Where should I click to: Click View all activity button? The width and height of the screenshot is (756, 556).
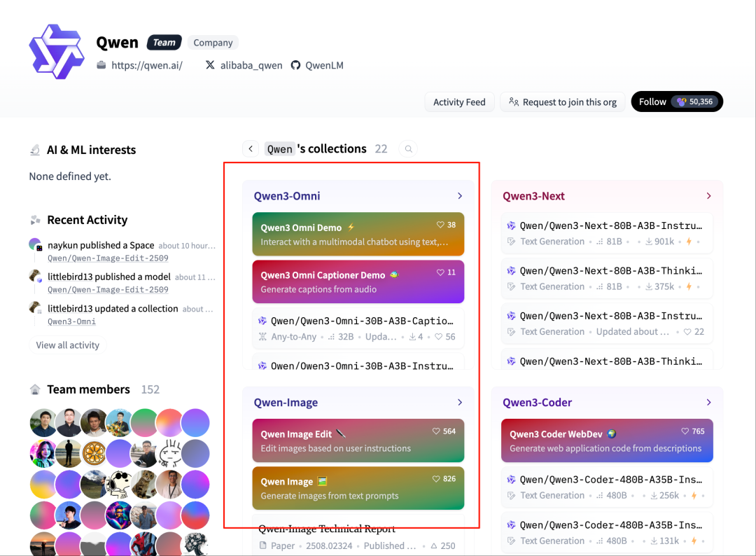[x=67, y=345]
